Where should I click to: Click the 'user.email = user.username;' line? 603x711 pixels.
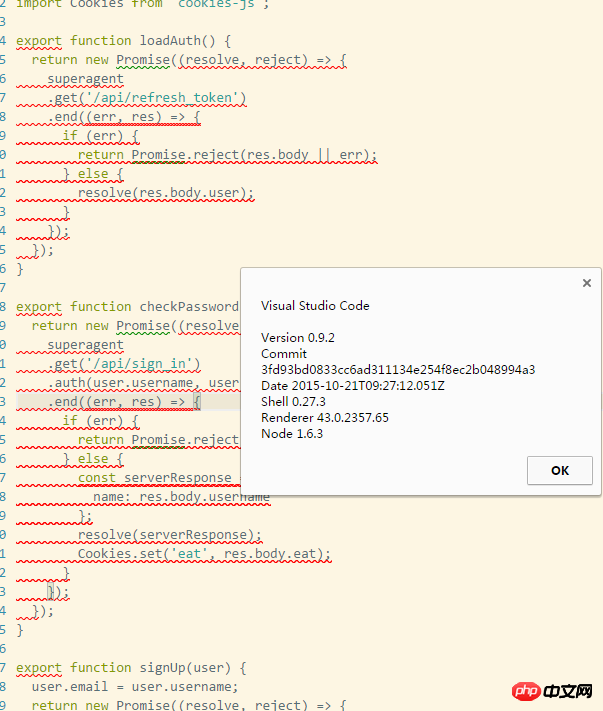tap(135, 687)
